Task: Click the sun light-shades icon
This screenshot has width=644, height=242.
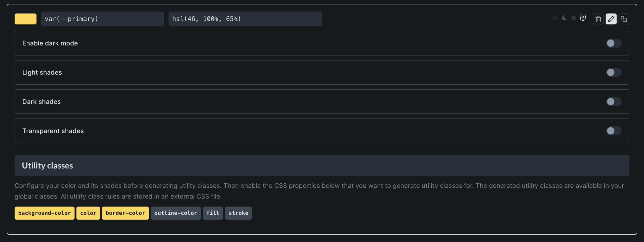Action: point(555,18)
